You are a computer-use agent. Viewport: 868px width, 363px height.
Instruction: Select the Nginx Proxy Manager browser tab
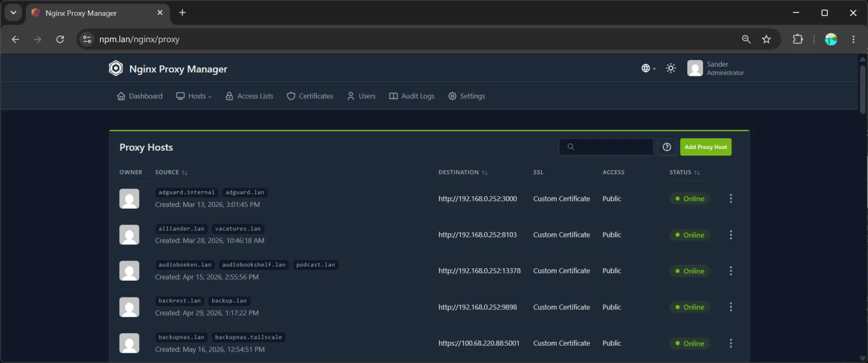click(x=98, y=13)
